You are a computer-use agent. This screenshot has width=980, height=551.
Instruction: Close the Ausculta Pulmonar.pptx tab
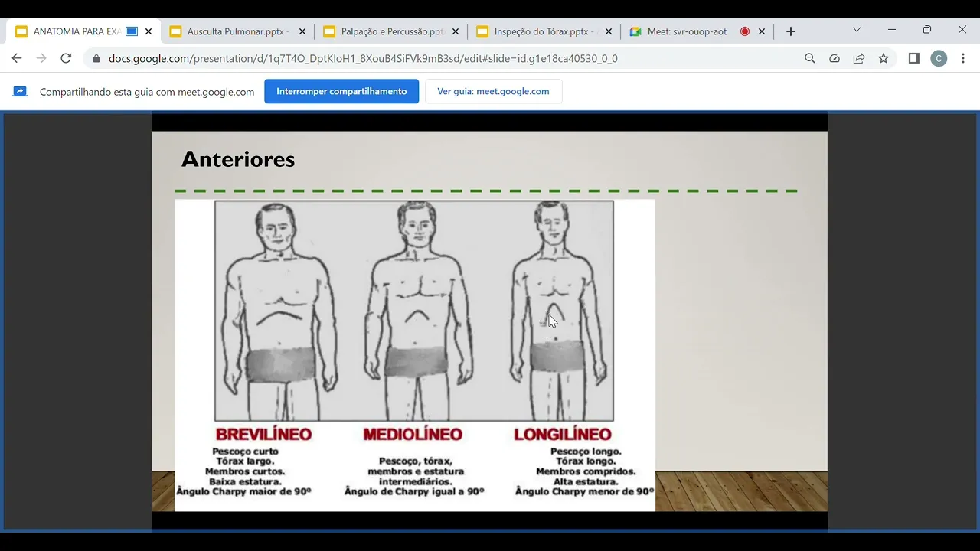[x=302, y=31]
